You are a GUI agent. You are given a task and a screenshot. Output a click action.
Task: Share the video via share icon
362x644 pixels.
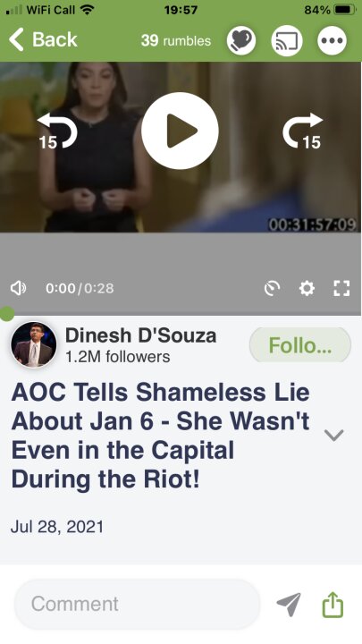click(333, 604)
